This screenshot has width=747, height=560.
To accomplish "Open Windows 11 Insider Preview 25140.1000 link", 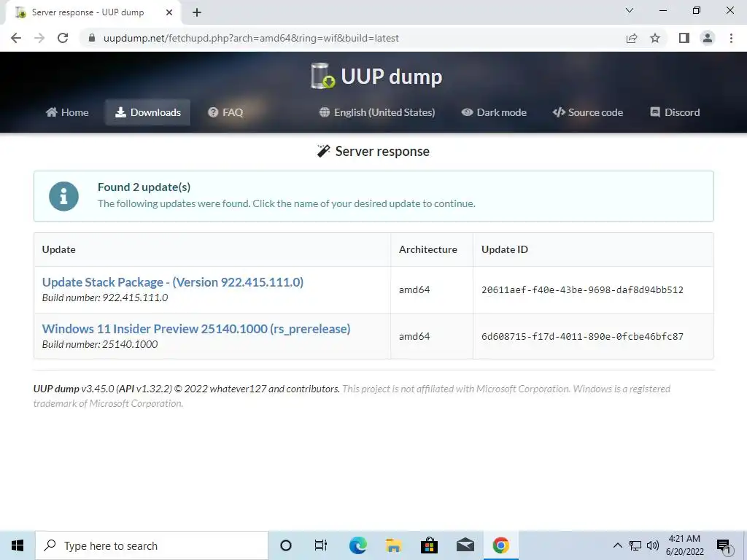I will point(196,329).
